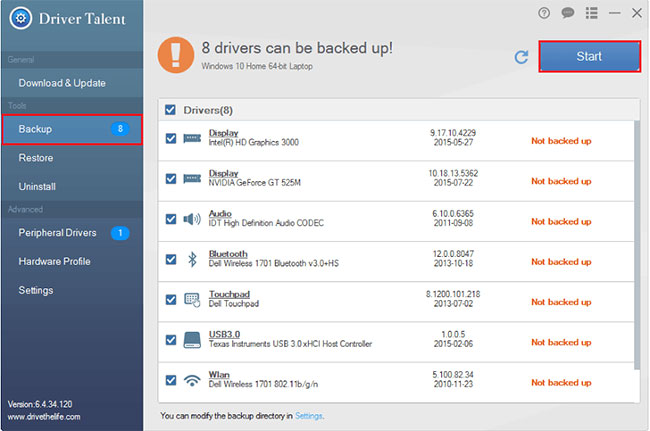Click the USB3.0 drive icon
Viewport: 650px width, 431px height.
point(192,340)
